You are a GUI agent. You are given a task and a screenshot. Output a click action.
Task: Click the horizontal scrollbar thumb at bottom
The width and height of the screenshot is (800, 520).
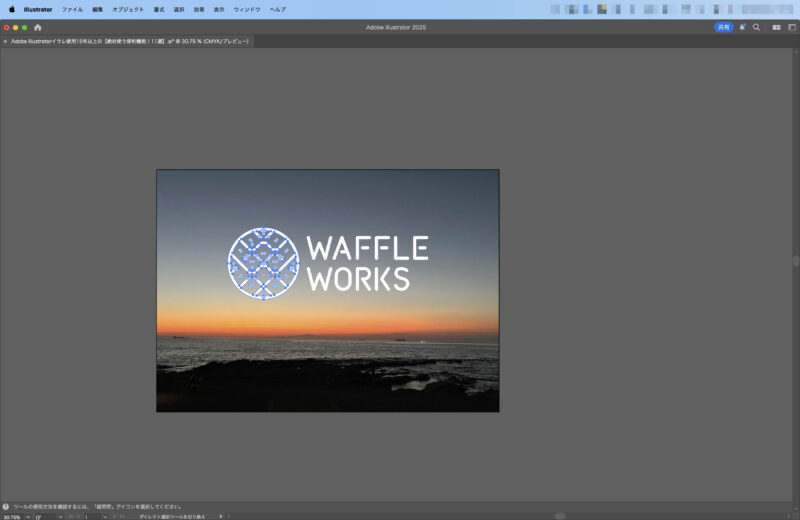(560, 516)
